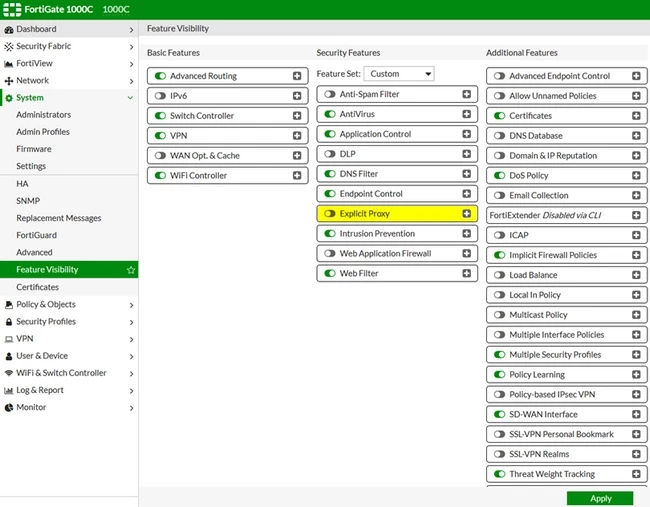Viewport: 650px width, 507px height.
Task: Open the Advanced system settings
Action: coord(34,252)
